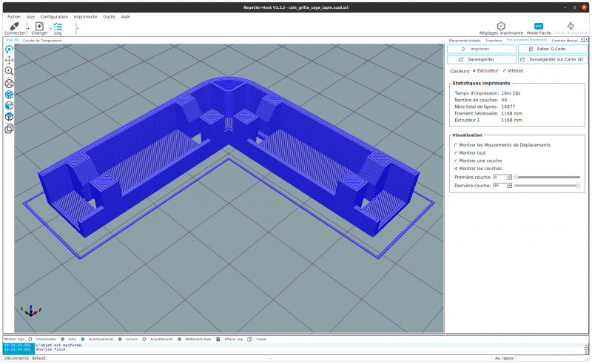The width and height of the screenshot is (592, 364).
Task: Select Vitesse color mode
Action: click(505, 71)
